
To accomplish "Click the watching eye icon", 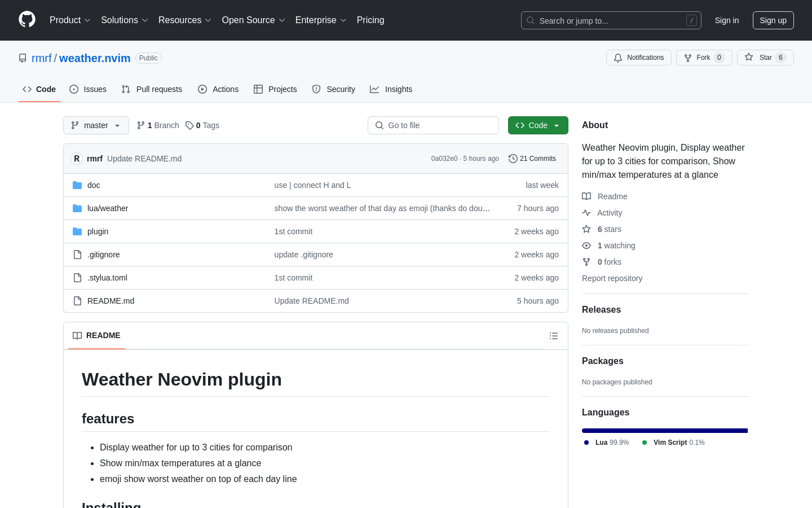I will [x=586, y=246].
